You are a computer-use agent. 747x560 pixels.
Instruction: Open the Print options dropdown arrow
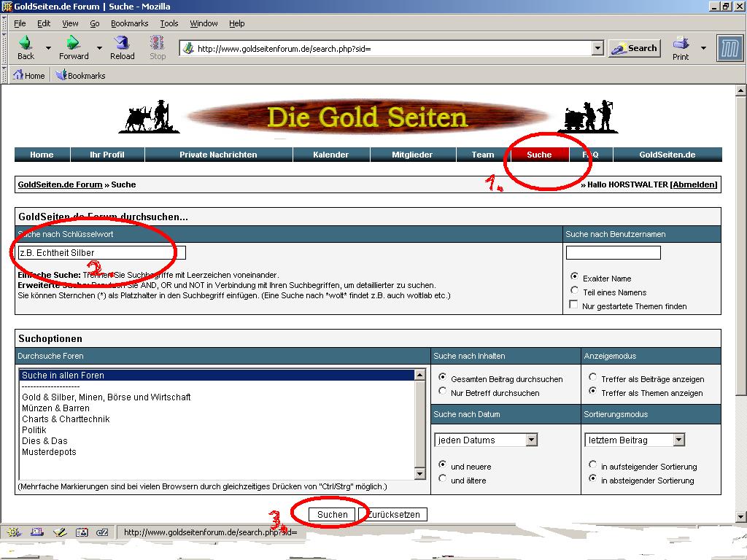click(x=703, y=47)
